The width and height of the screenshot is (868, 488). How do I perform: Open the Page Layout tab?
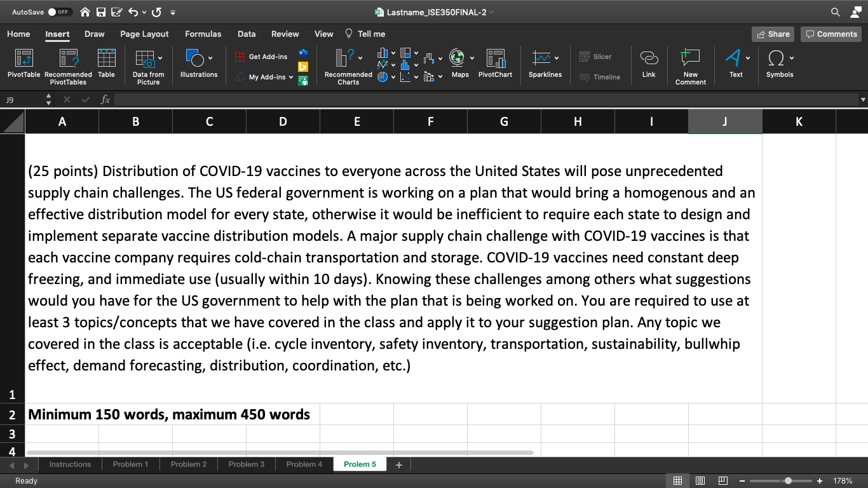144,34
